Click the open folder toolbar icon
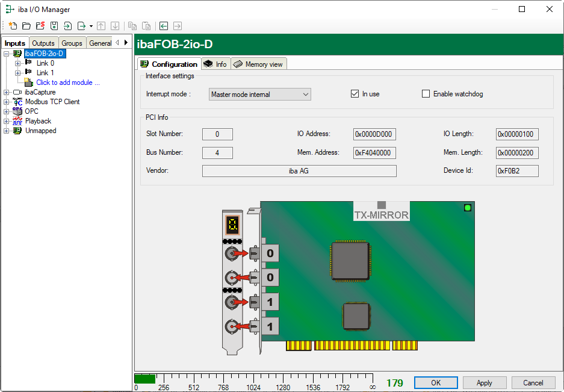 click(26, 26)
